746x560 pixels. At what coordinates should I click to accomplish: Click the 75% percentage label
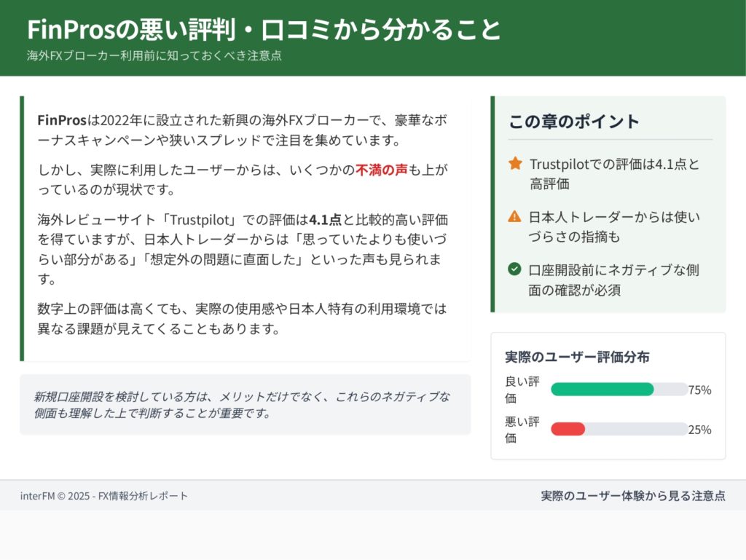(699, 390)
